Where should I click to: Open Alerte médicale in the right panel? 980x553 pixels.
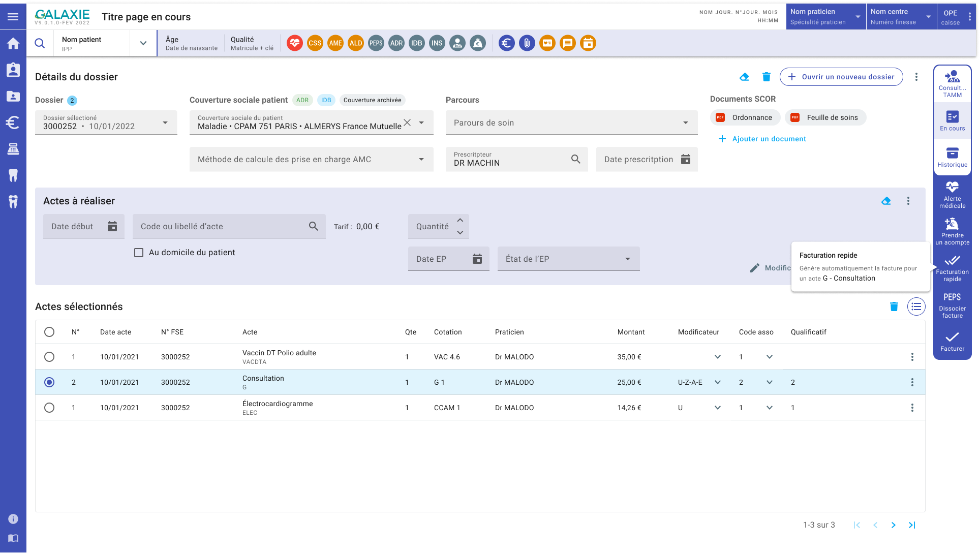click(952, 194)
